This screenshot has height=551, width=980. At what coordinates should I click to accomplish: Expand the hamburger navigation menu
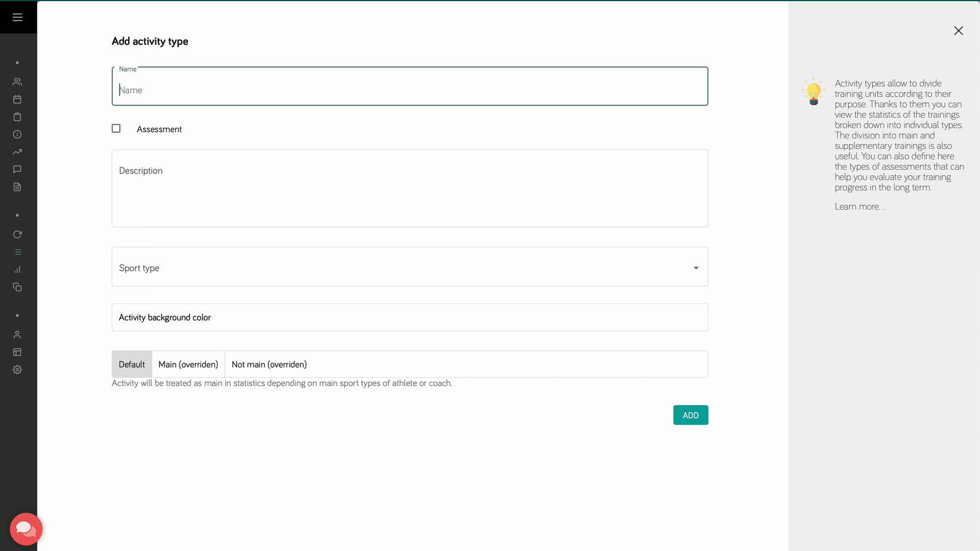tap(17, 16)
